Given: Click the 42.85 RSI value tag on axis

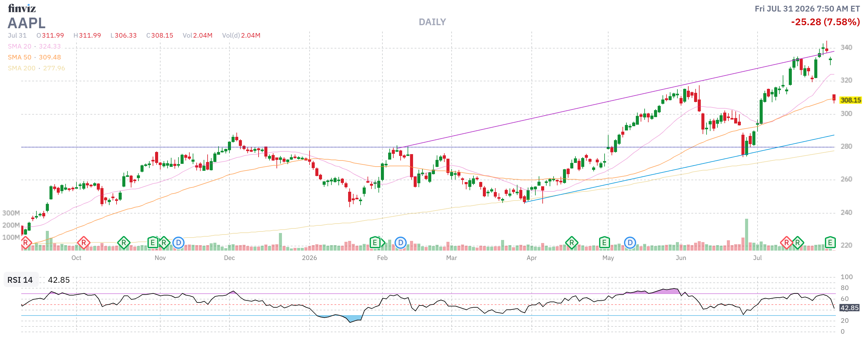Looking at the screenshot, I should [849, 308].
